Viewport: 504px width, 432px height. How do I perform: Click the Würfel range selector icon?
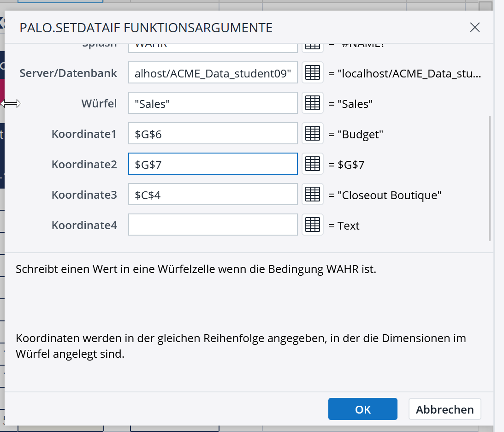click(313, 103)
